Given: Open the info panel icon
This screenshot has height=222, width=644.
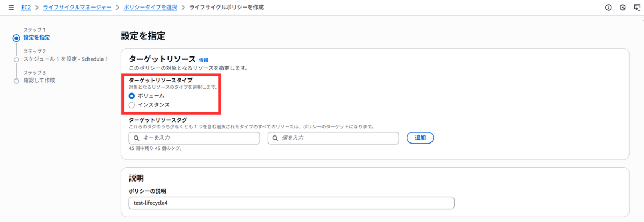Looking at the screenshot, I should click(x=608, y=8).
